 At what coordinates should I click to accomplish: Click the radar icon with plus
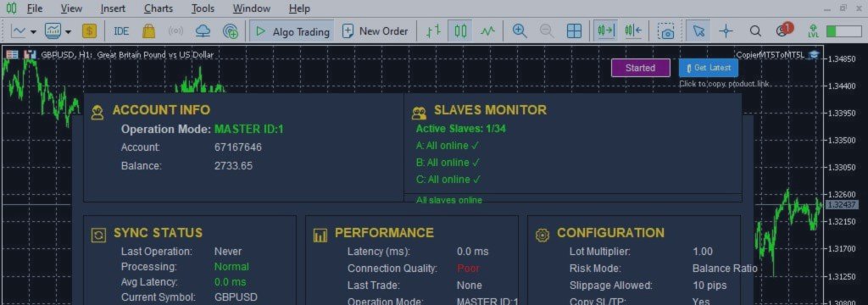coord(231,31)
